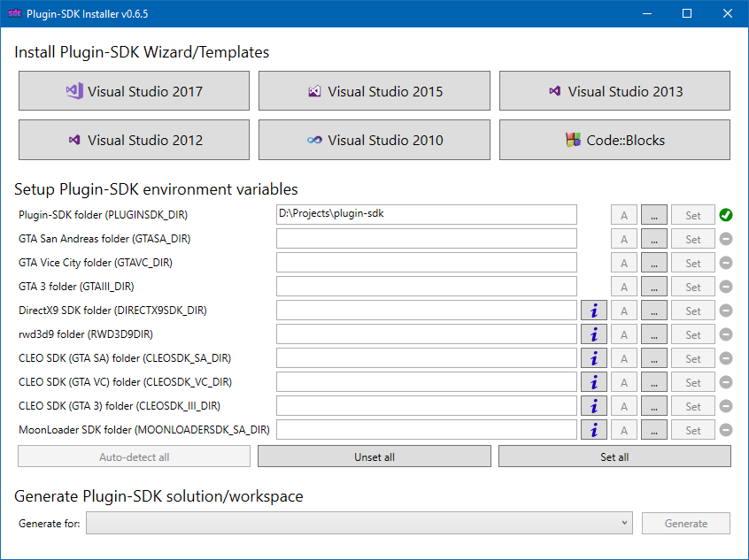Install Code::Blocks wizard templates
Viewport: 749px width, 560px height.
pos(614,140)
